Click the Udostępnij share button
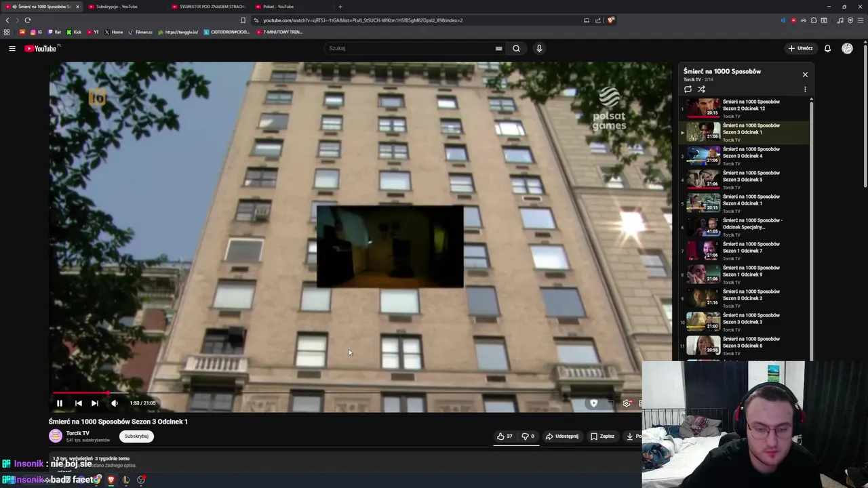This screenshot has width=868, height=488. 562,436
